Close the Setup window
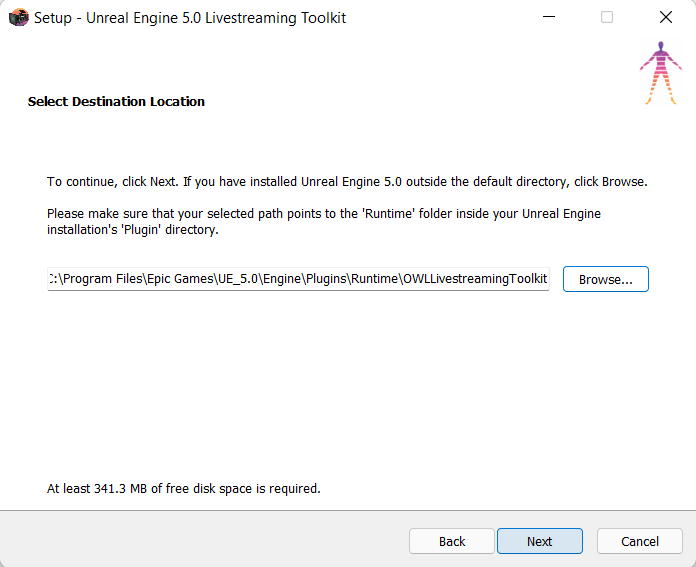This screenshot has width=696, height=567. click(x=666, y=17)
